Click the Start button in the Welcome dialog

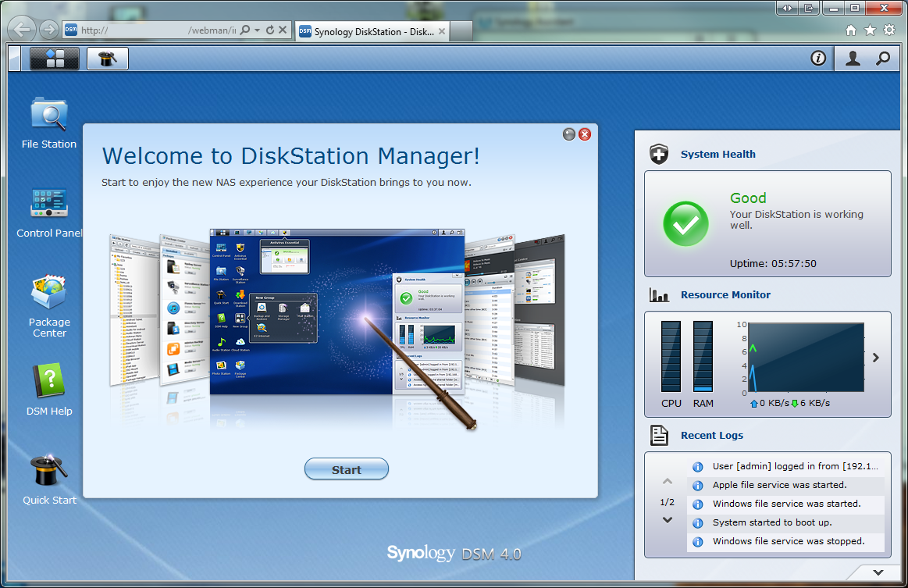[x=347, y=469]
